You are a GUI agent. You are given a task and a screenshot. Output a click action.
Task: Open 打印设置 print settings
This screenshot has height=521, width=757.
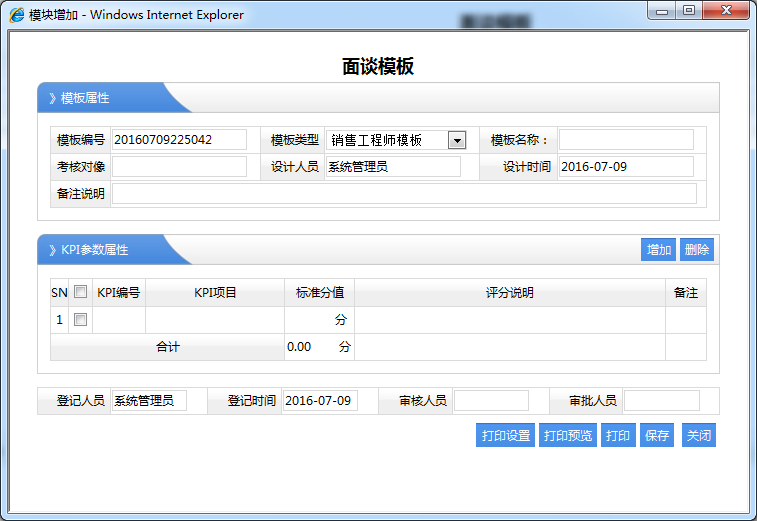coord(506,436)
